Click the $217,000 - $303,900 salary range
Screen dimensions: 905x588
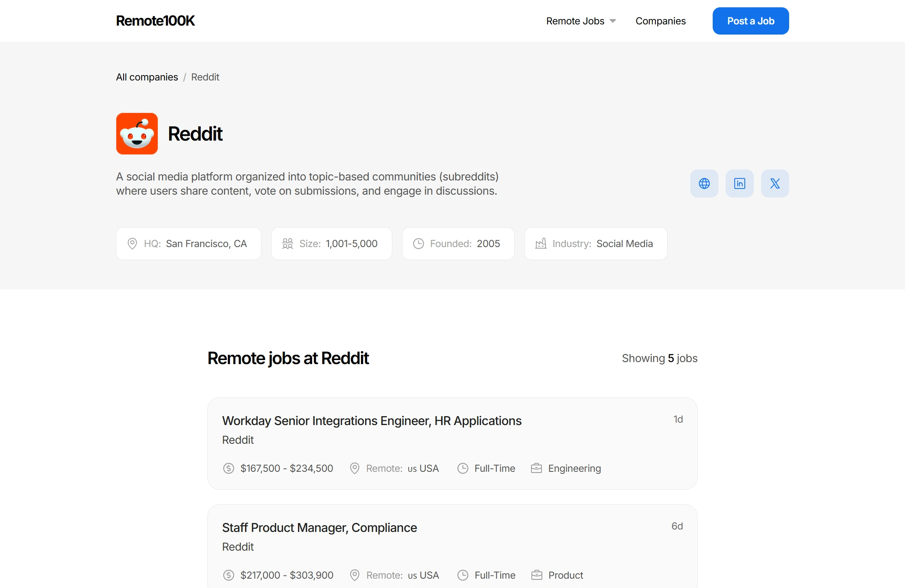click(287, 575)
